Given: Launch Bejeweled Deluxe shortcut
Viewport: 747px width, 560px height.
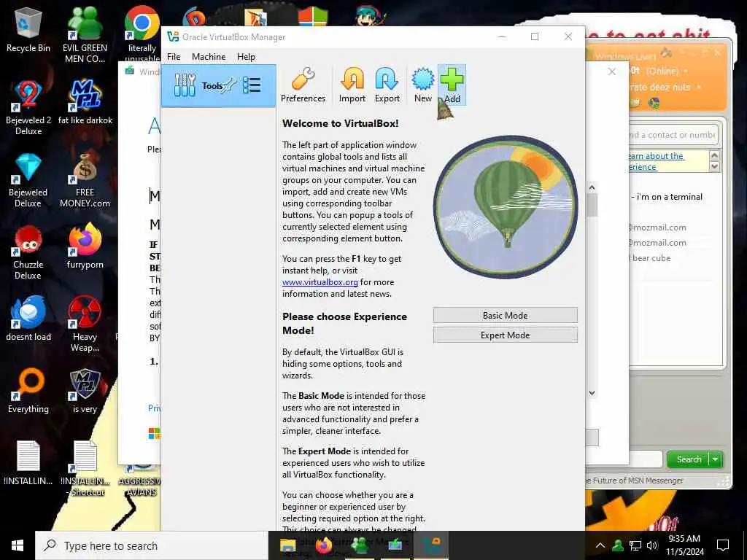Looking at the screenshot, I should pos(28,179).
